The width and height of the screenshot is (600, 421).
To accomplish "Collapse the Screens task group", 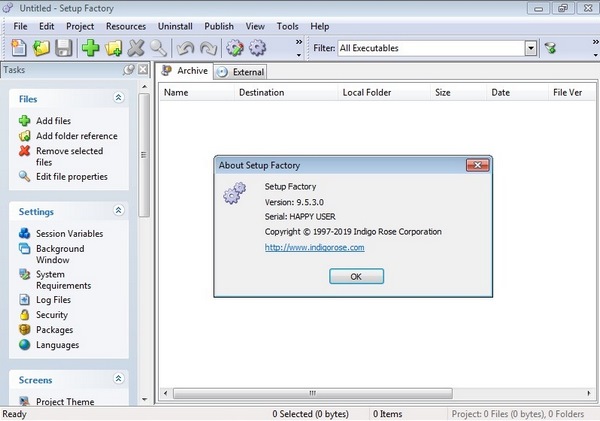I will pos(119,379).
